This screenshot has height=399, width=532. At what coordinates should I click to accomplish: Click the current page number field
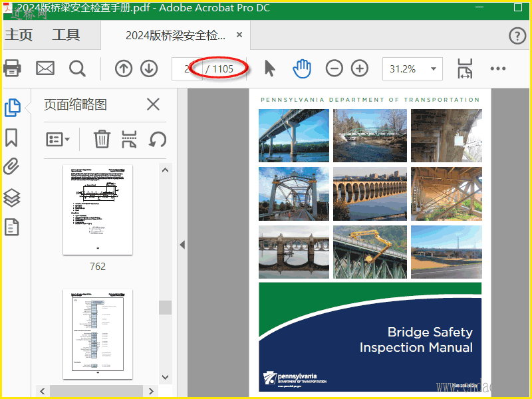coord(187,69)
